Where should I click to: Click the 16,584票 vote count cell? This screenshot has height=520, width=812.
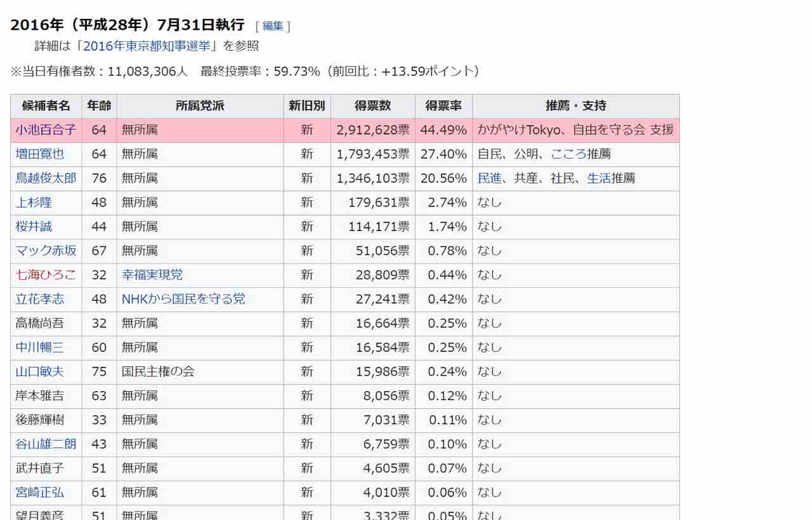[373, 347]
